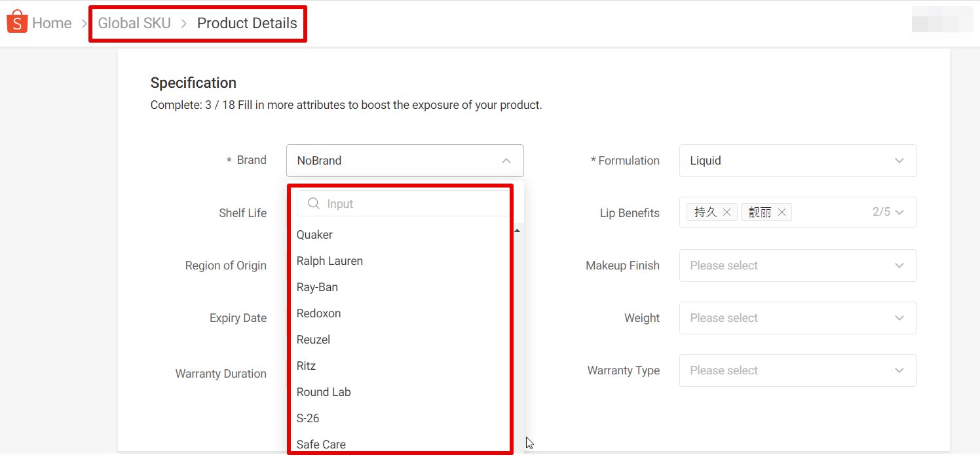Go to Home breadcrumb link
The width and height of the screenshot is (980, 457).
52,23
